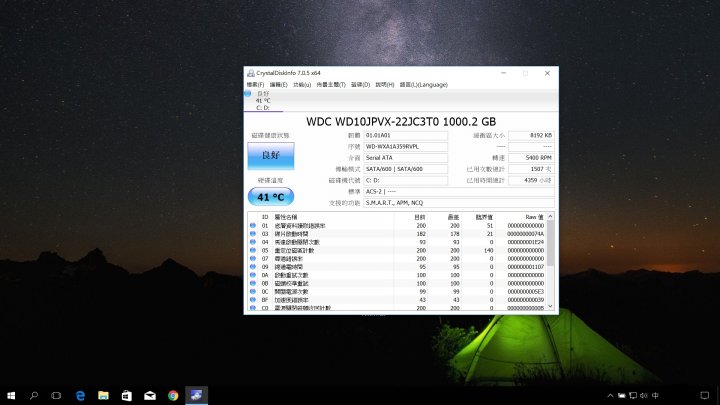720x405 pixels.
Task: Launch Google Chrome from the taskbar
Action: pyautogui.click(x=173, y=395)
